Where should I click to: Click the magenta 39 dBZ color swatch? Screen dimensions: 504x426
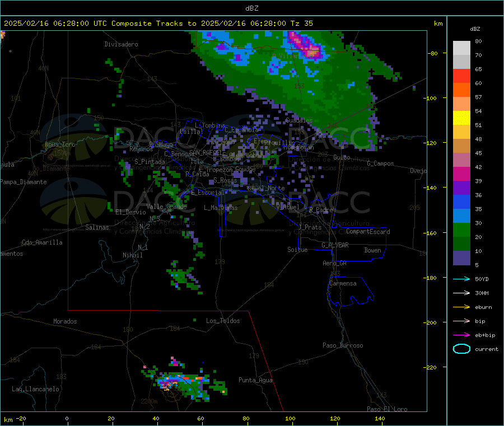pyautogui.click(x=461, y=174)
